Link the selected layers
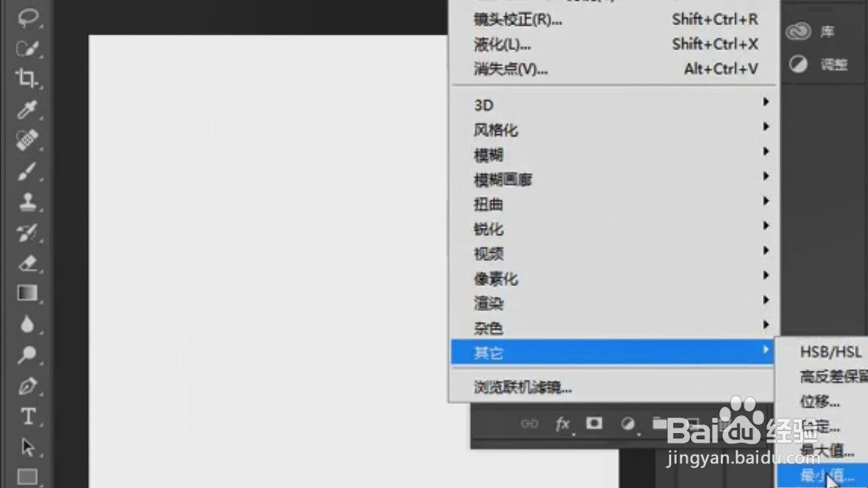Screen dimensions: 868x488 [530, 424]
